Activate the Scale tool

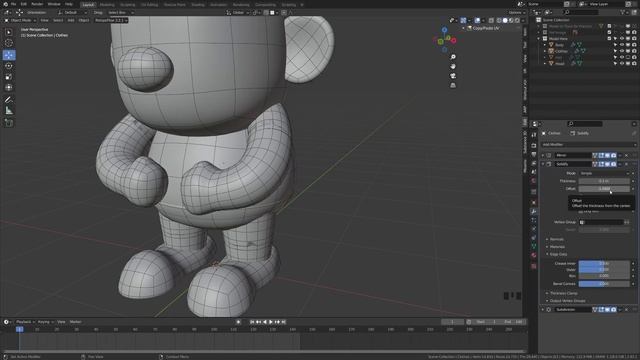(9, 77)
